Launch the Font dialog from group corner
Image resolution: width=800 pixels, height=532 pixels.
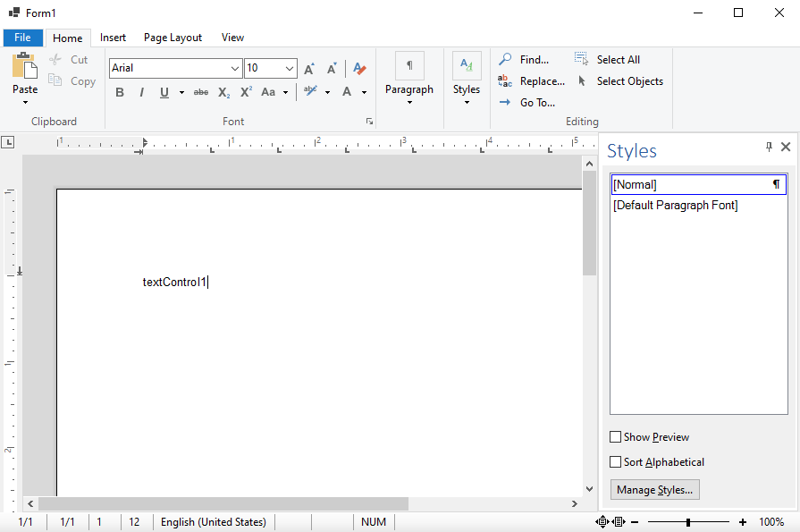[369, 122]
